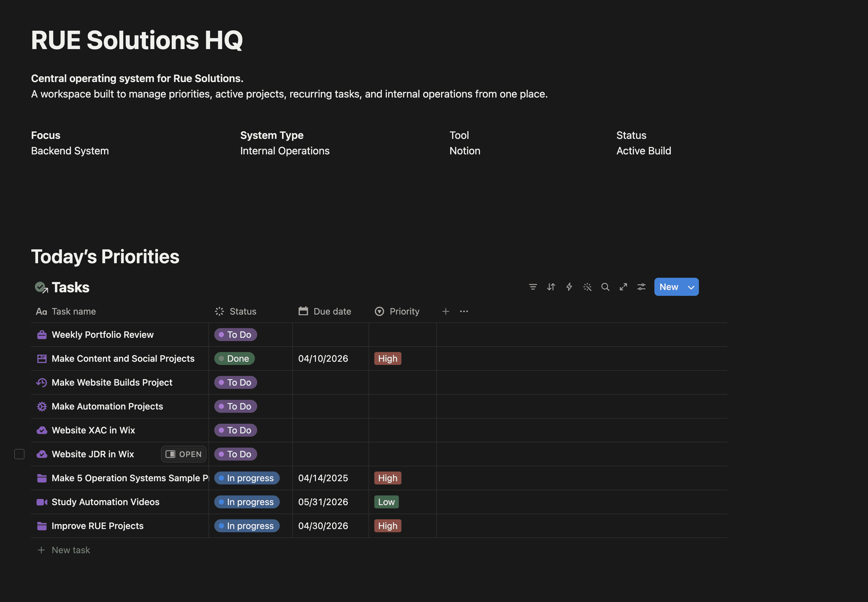Click New task row at table bottom
Image resolution: width=868 pixels, height=602 pixels.
[x=70, y=550]
